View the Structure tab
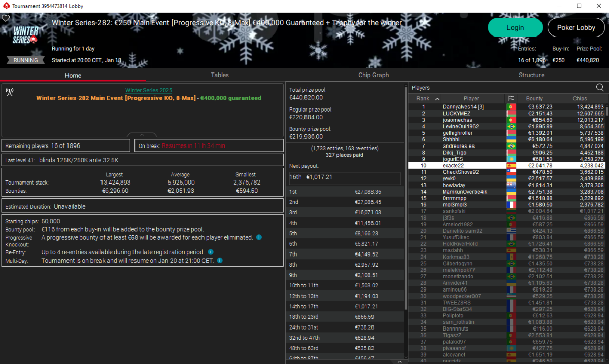Screen dimensions: 609x364 point(531,75)
